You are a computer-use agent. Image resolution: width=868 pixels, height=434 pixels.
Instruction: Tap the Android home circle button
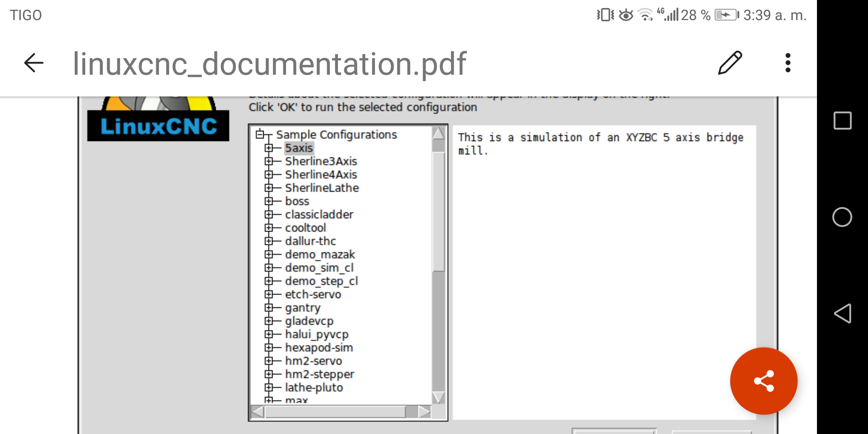click(x=842, y=217)
